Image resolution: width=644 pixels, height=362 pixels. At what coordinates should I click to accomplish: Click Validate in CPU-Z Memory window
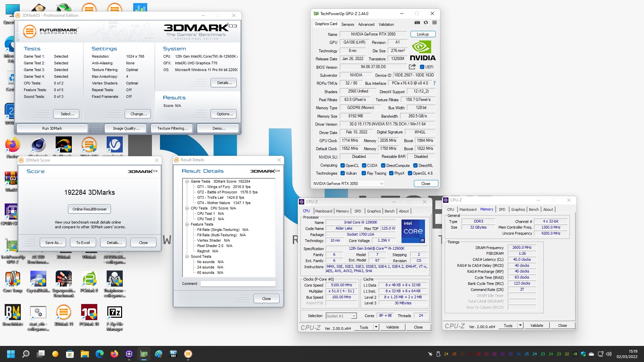coord(536,325)
